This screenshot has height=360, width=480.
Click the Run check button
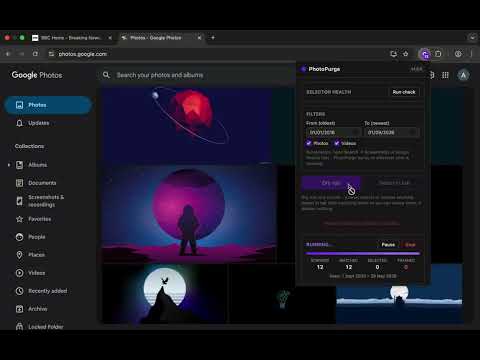pyautogui.click(x=404, y=92)
